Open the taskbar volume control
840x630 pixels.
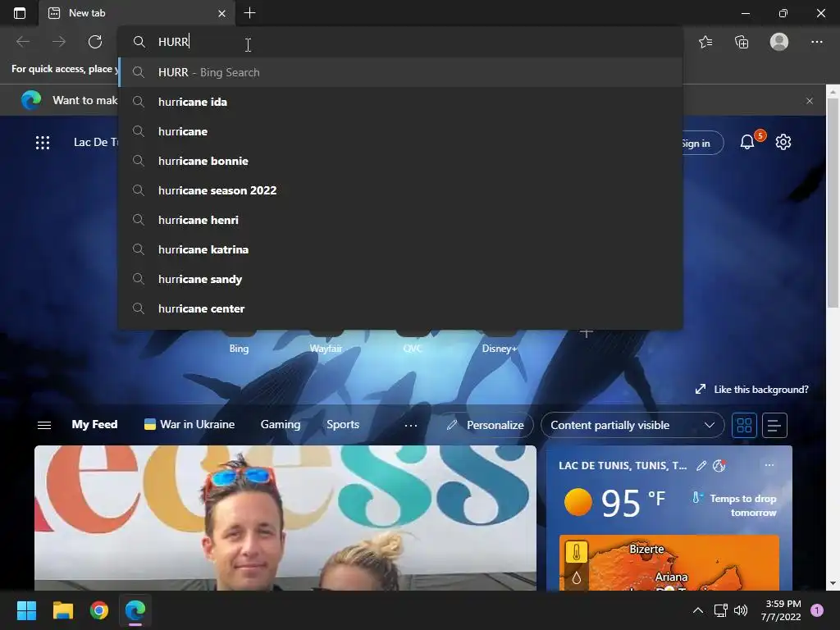[x=741, y=610]
